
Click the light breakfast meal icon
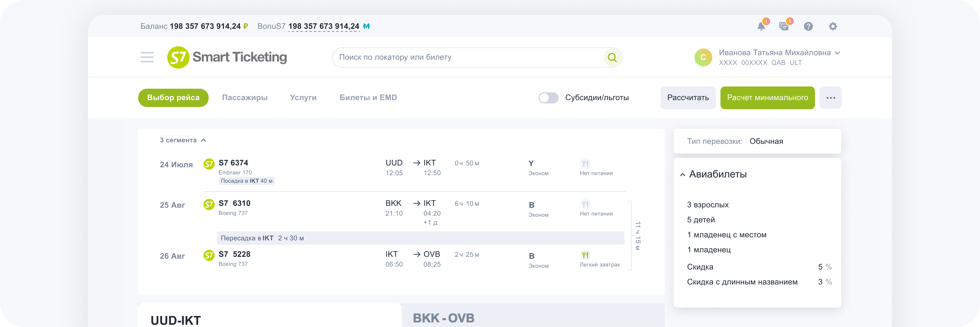[x=585, y=255]
